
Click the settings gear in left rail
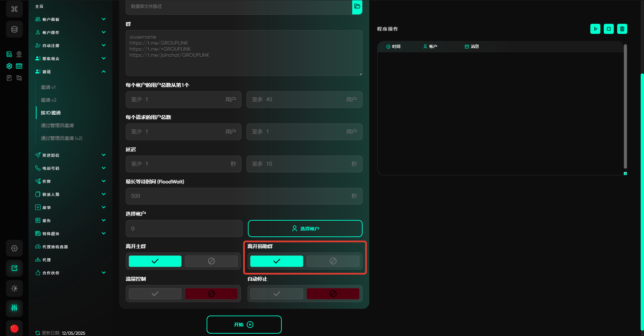pos(14,248)
